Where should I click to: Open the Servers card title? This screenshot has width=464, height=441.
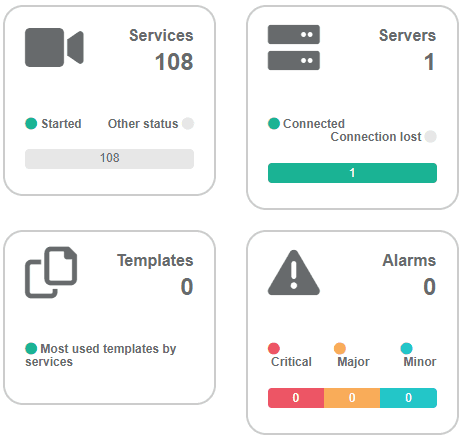(x=407, y=35)
